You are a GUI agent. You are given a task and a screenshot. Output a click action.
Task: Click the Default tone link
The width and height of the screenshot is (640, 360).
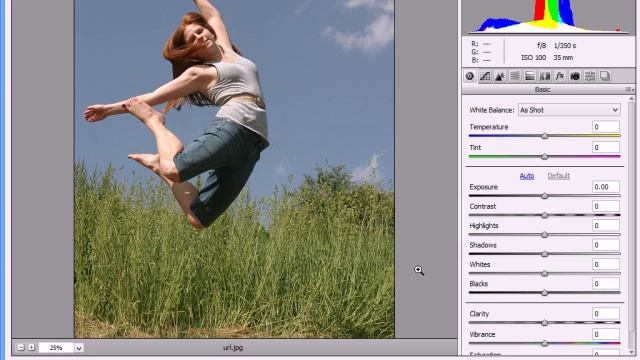pos(558,176)
